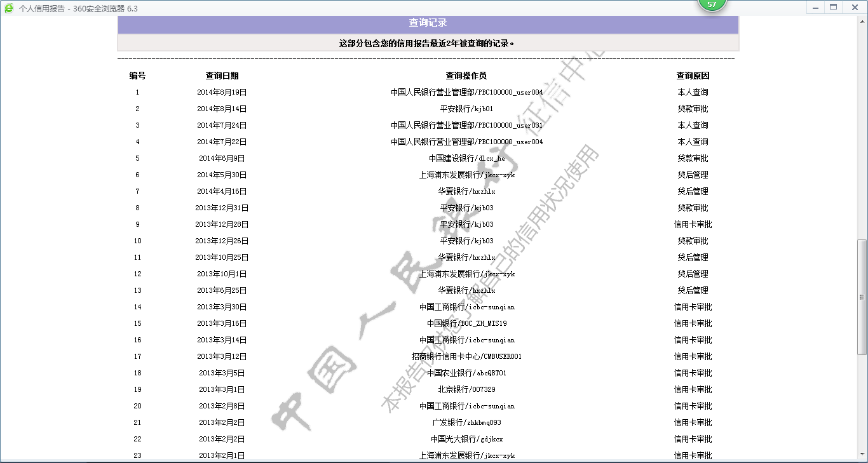Select the date 2013年3月5日
This screenshot has width=868, height=463.
click(222, 373)
